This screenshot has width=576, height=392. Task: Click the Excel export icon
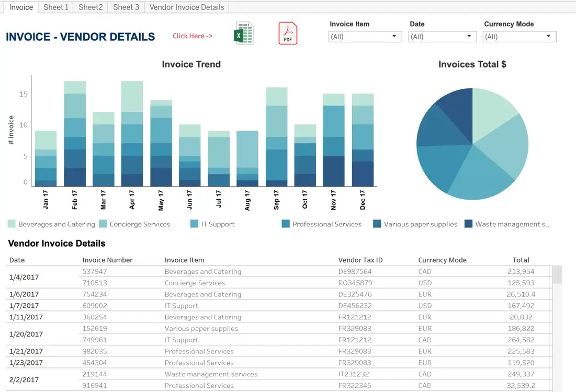(244, 33)
